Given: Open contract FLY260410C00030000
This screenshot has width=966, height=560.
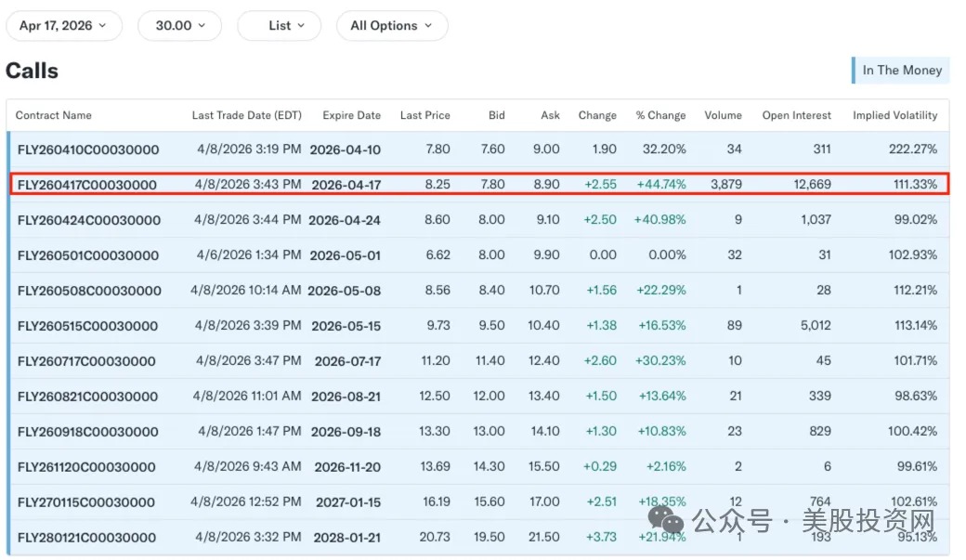Looking at the screenshot, I should (88, 150).
